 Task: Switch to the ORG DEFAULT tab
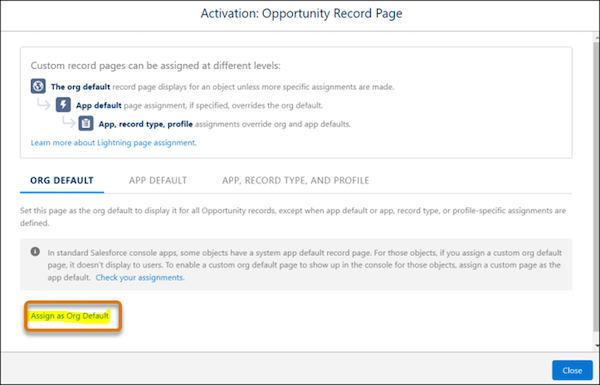click(62, 180)
